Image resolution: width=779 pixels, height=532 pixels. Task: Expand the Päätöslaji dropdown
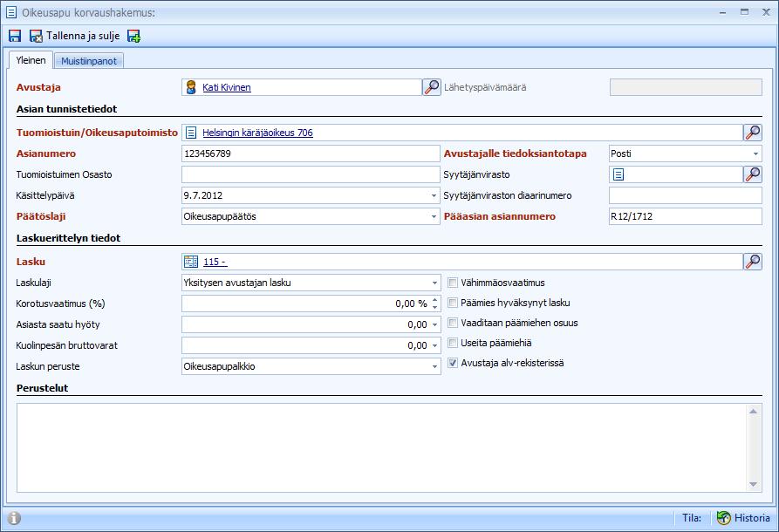tap(434, 216)
